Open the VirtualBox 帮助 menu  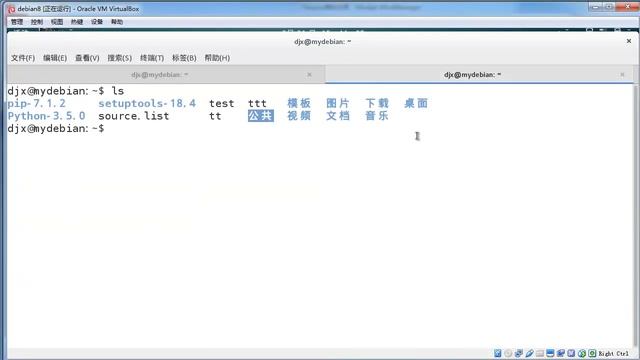coord(117,22)
